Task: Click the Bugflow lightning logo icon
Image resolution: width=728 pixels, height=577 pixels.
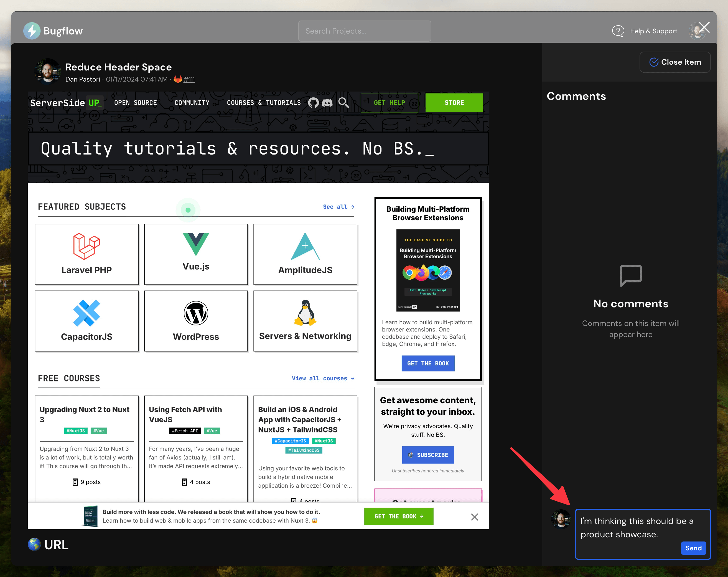Action: [32, 31]
